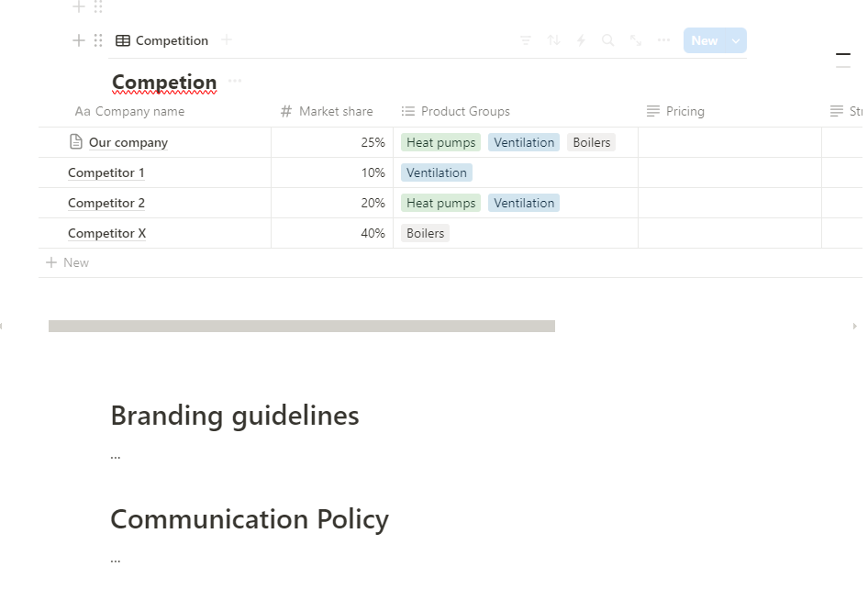
Task: Click the lightning bolt automations icon
Action: click(x=581, y=40)
